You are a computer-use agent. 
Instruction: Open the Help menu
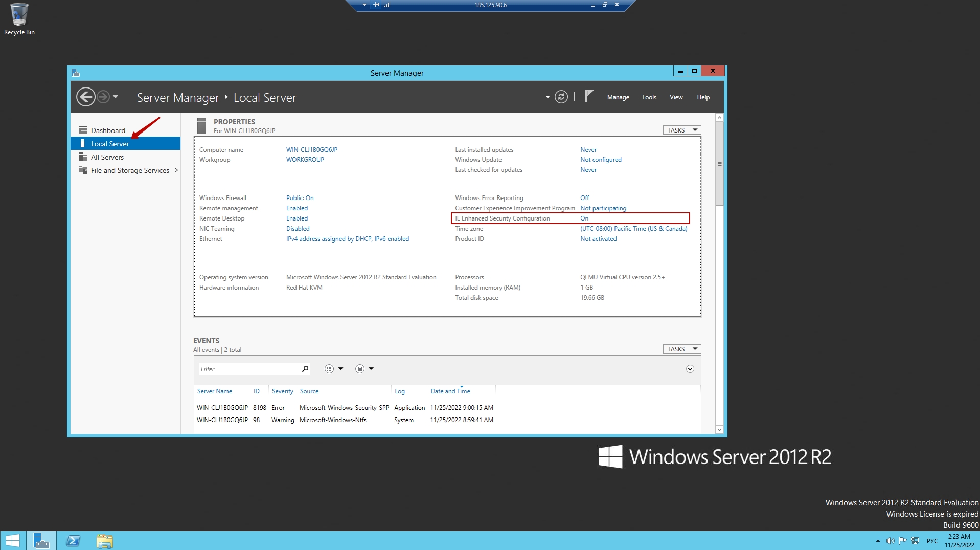tap(703, 97)
